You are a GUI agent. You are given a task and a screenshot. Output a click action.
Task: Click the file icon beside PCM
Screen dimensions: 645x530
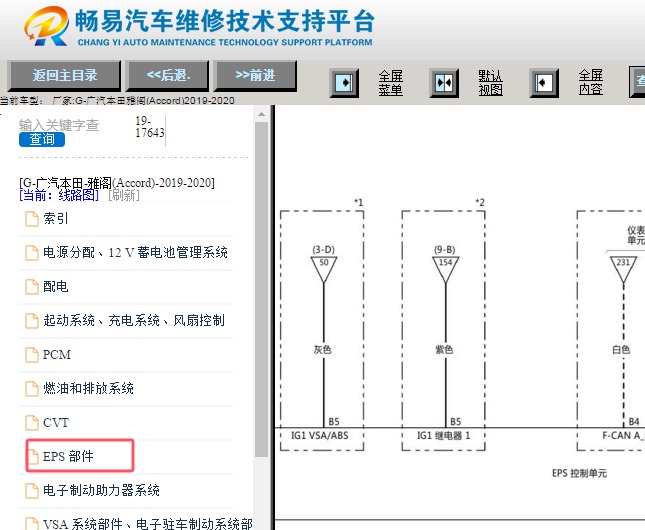tap(32, 355)
